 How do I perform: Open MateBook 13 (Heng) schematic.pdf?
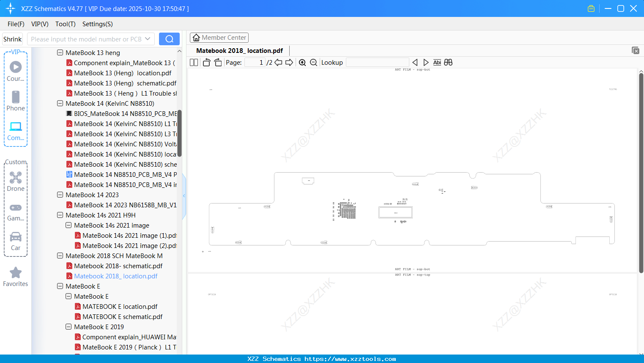coord(125,83)
